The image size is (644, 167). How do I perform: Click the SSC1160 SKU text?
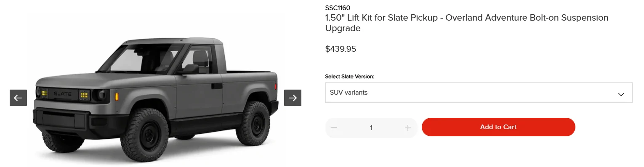pyautogui.click(x=338, y=8)
